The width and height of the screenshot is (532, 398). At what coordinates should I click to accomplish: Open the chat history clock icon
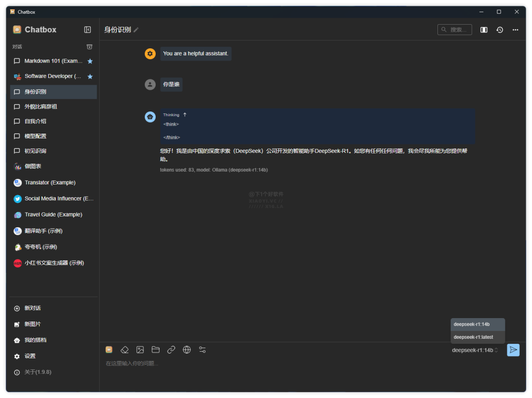pos(499,30)
